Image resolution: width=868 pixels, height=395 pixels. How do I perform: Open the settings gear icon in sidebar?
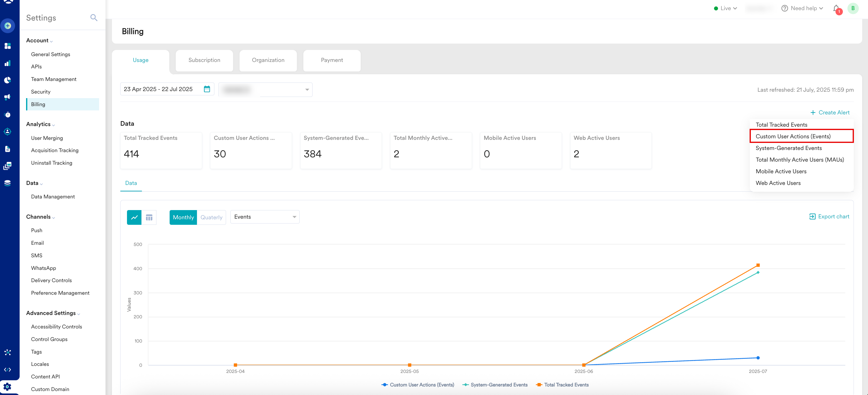tap(7, 387)
